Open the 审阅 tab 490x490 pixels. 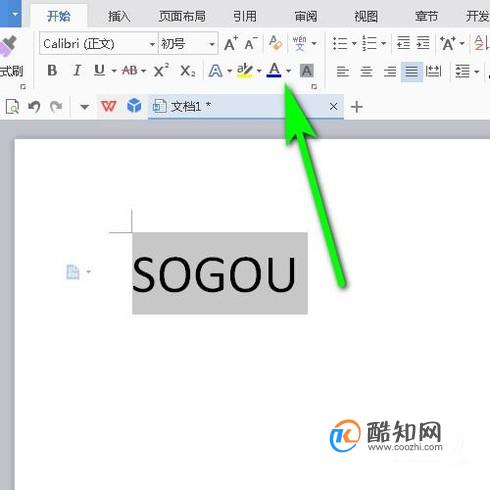pos(306,16)
